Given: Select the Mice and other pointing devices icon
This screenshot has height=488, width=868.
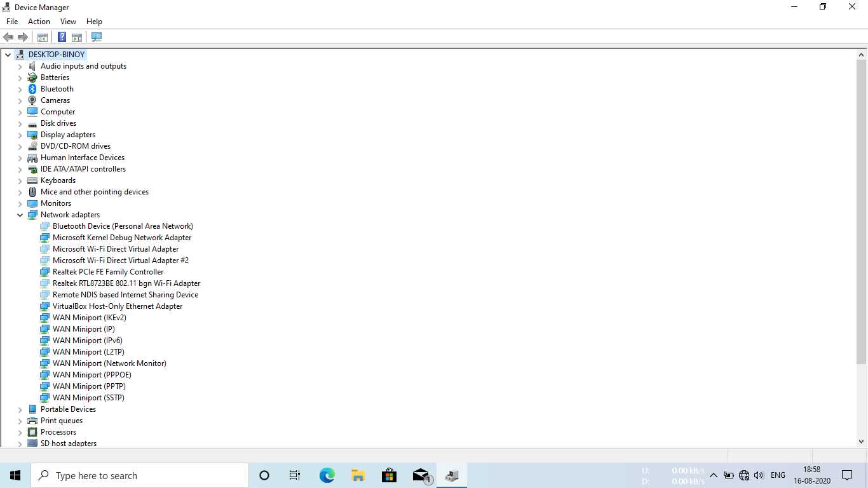Looking at the screenshot, I should pos(32,192).
